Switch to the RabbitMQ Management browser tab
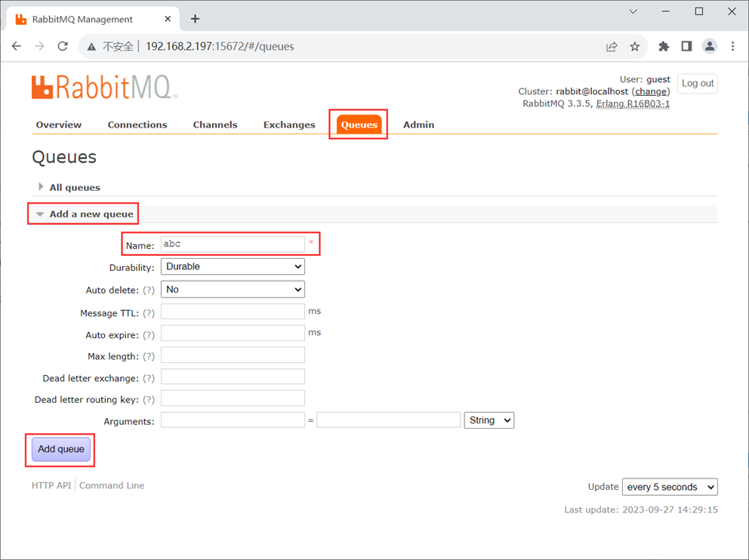The image size is (749, 560). tap(93, 19)
